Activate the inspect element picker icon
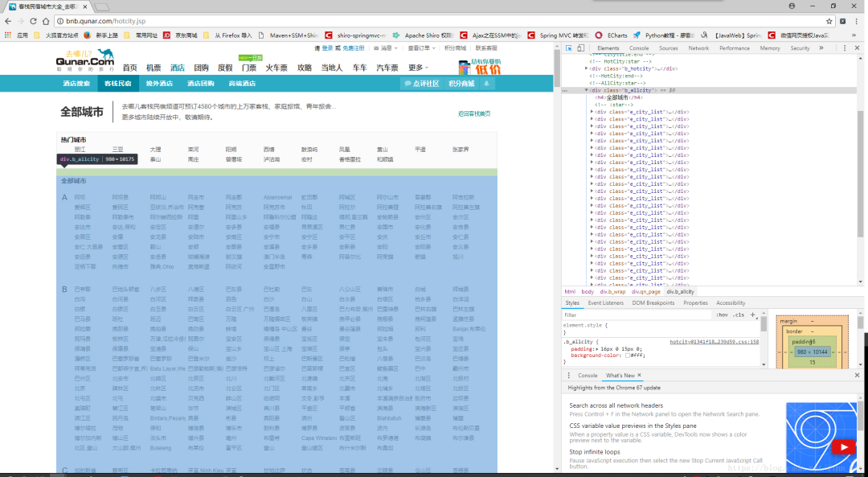 [568, 48]
